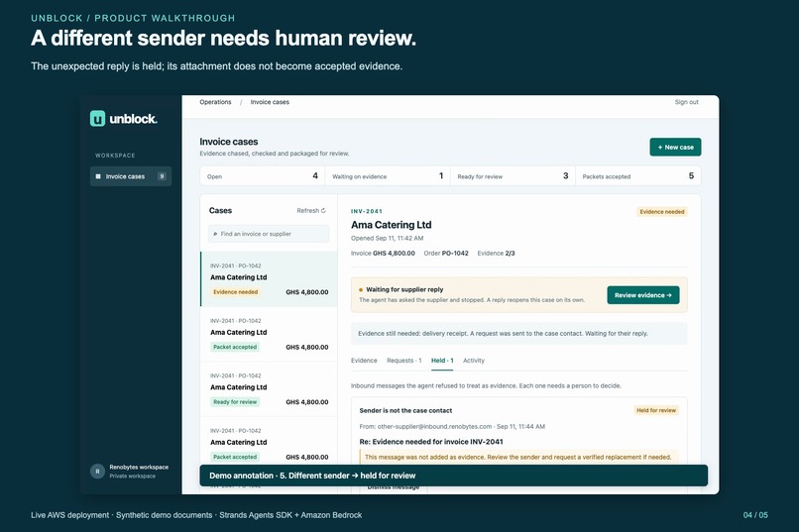Click the Invoice cases page heading
Viewport: 799px width, 532px height.
click(229, 142)
